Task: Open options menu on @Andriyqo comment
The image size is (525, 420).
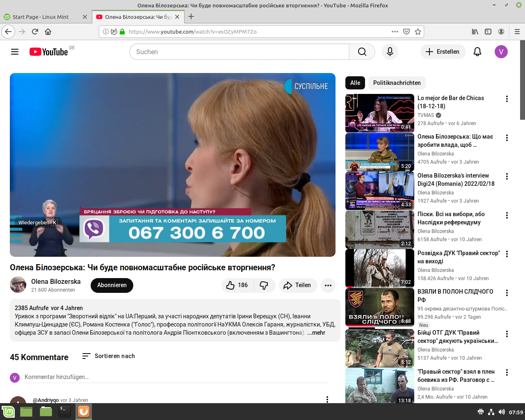Action: pyautogui.click(x=327, y=399)
